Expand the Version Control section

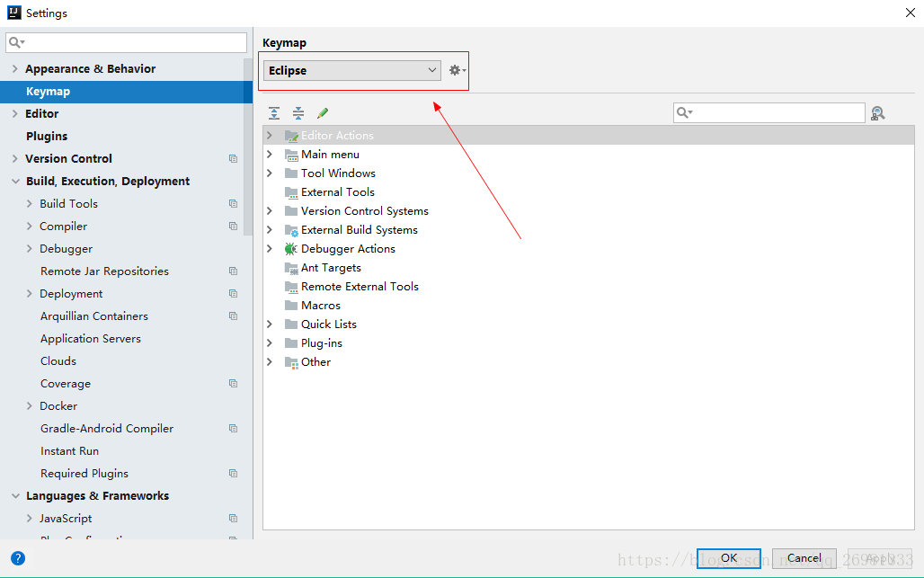tap(14, 158)
